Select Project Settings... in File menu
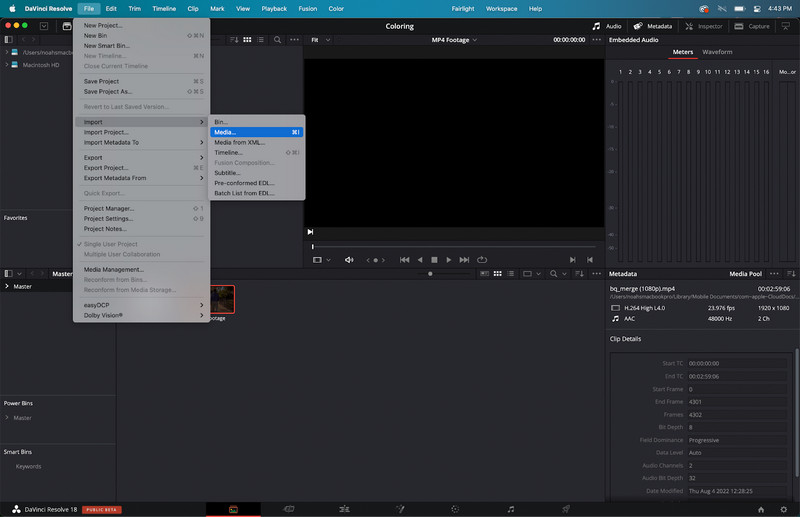Screen dimensions: 800x517 [109, 218]
